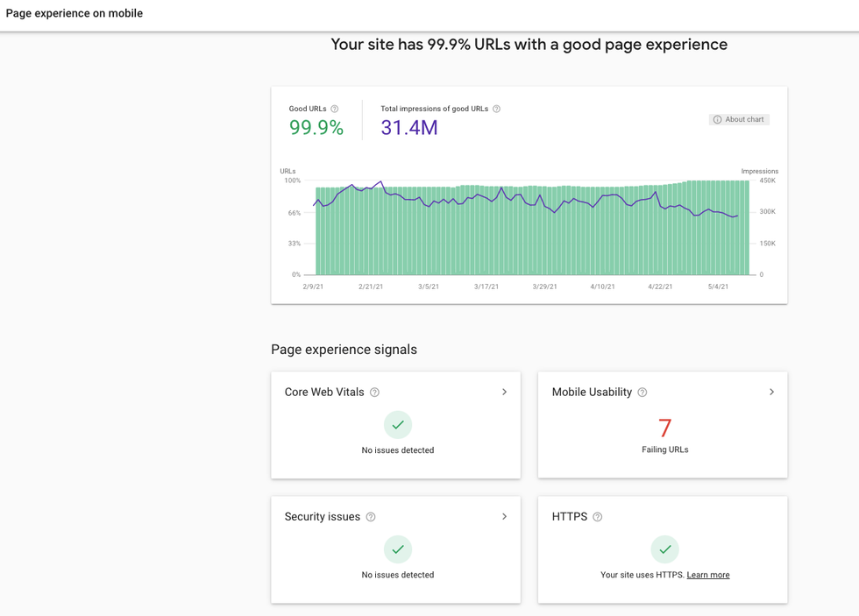Open help tooltip for Core Web Vitals

coord(374,393)
